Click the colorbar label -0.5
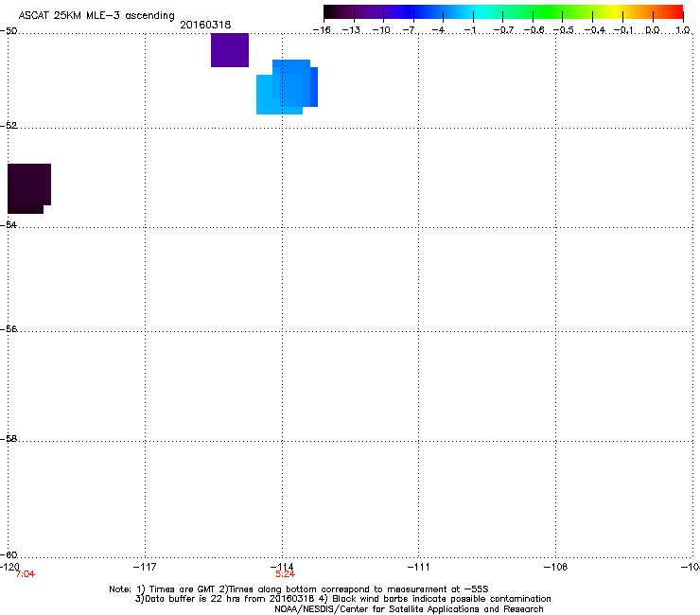Screen dimensions: 700x615 564,30
